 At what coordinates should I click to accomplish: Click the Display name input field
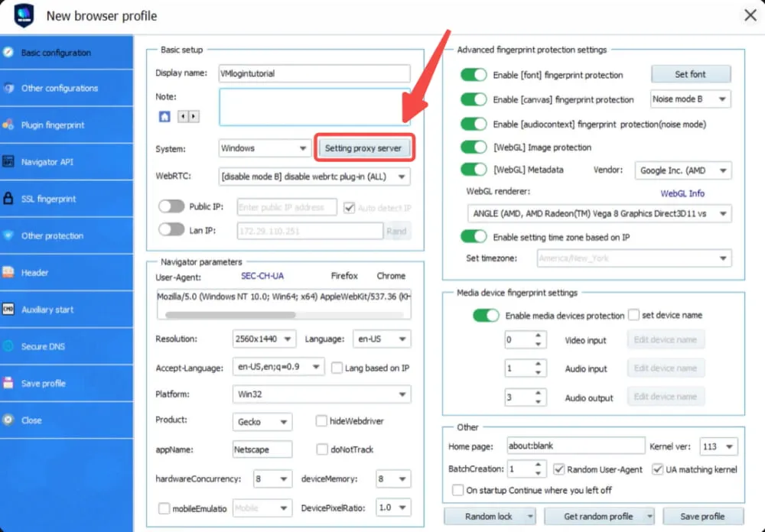[x=314, y=73]
